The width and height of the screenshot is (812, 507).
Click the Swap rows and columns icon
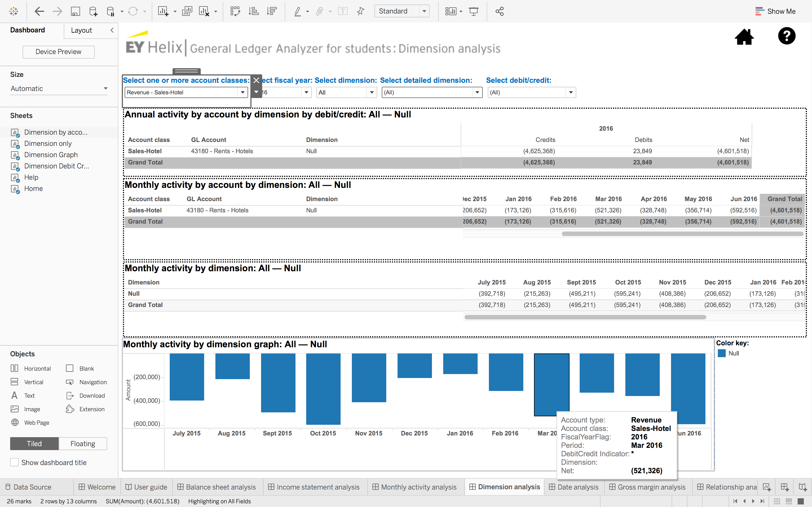click(x=235, y=11)
